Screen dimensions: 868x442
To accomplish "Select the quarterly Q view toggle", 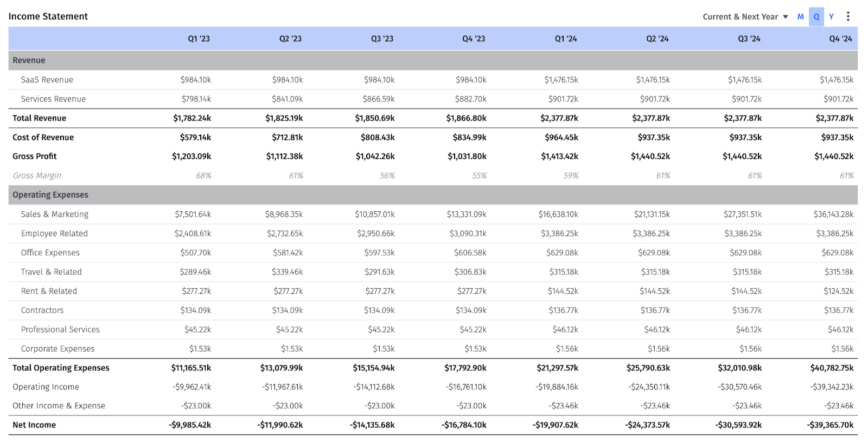I will click(x=816, y=17).
